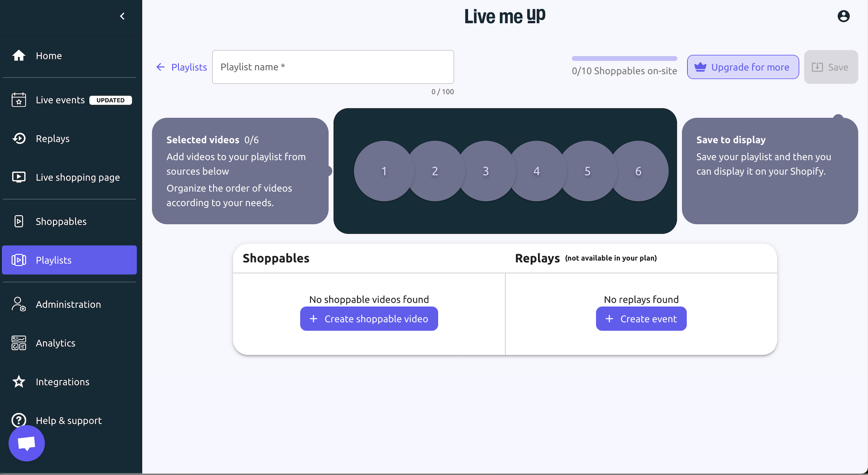Open Live events calendar icon
The image size is (868, 475).
coord(19,100)
